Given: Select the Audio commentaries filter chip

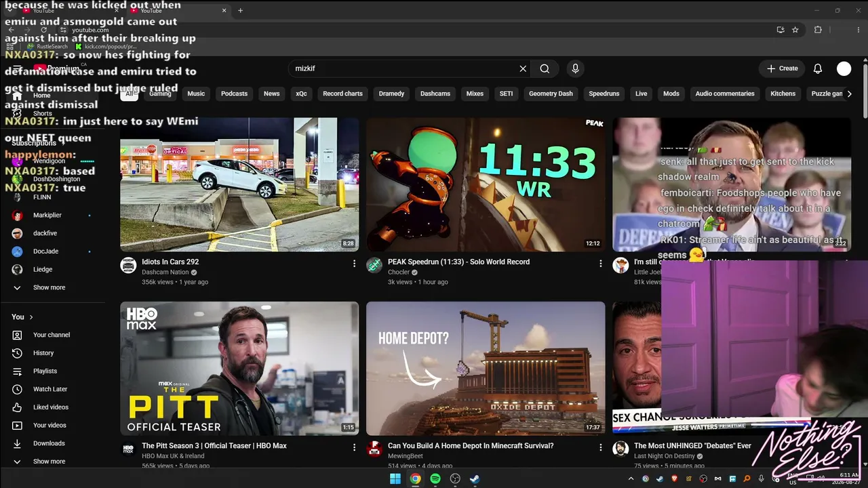Looking at the screenshot, I should click(725, 94).
